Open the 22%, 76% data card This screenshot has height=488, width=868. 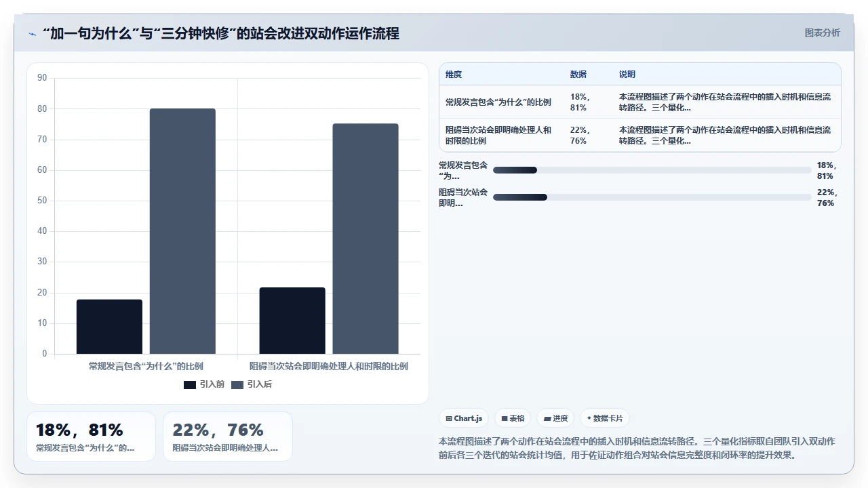(x=228, y=436)
